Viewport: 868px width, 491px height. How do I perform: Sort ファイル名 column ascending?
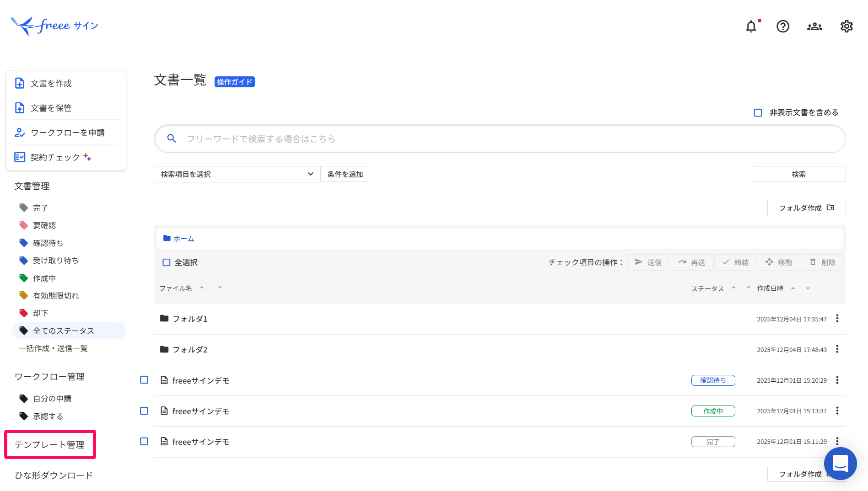click(x=202, y=287)
